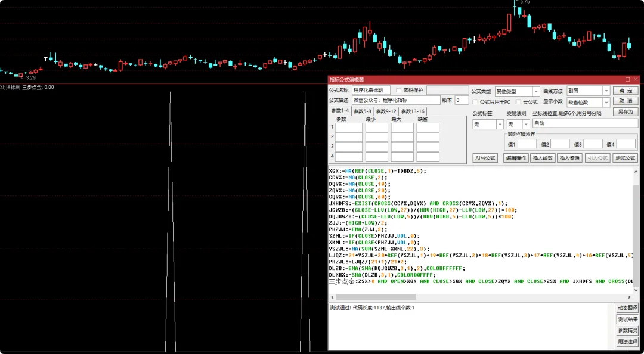The image size is (644, 354).
Task: Click row 1 参数 name field
Action: 349,128
